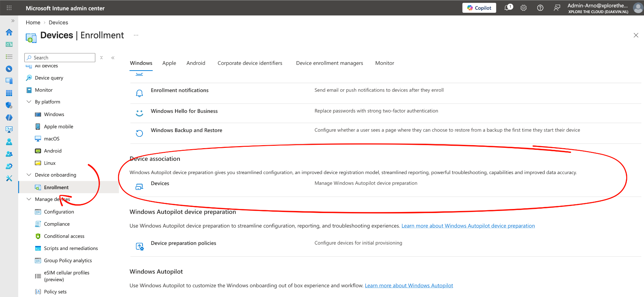Open the ellipsis menu beside Enrollment title
Screen dimensions: 644x297
pos(136,35)
